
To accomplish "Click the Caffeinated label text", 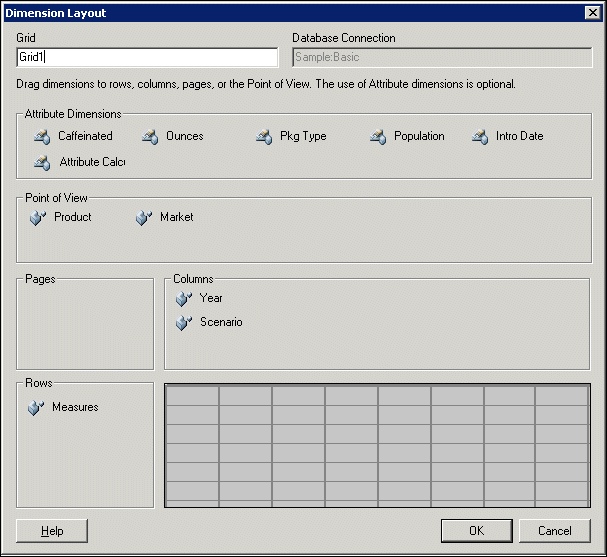I will (86, 136).
